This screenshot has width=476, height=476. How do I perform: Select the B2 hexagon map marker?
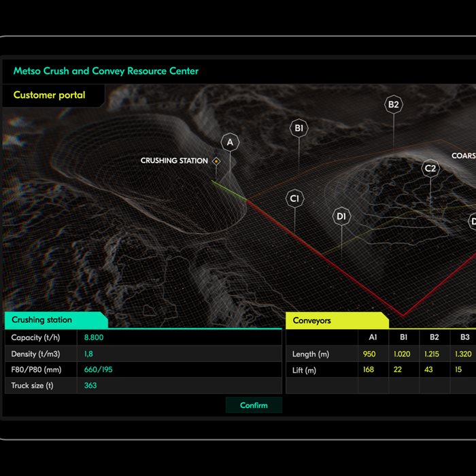393,105
